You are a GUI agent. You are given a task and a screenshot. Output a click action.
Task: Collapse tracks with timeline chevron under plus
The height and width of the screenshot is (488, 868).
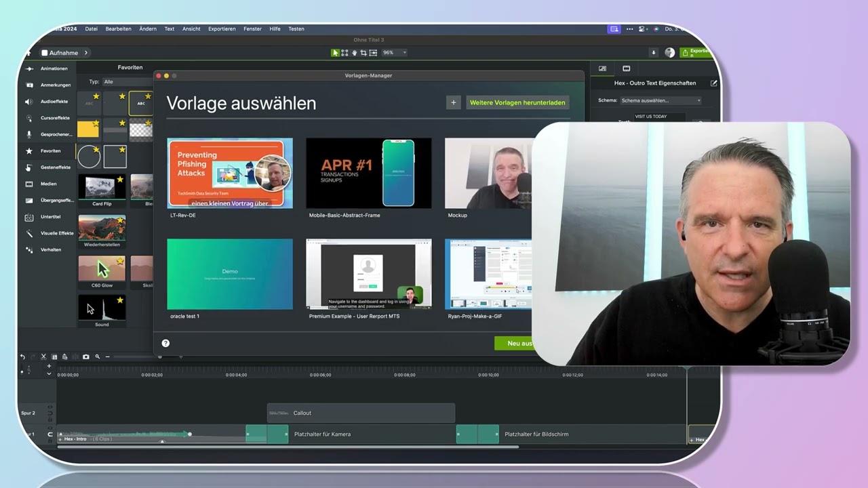click(x=49, y=373)
